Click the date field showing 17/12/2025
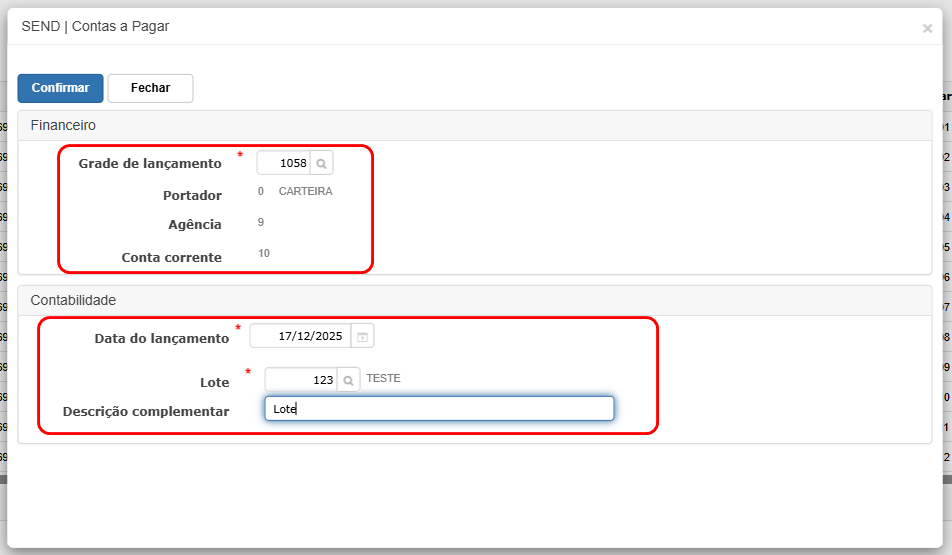The height and width of the screenshot is (555, 952). 300,337
